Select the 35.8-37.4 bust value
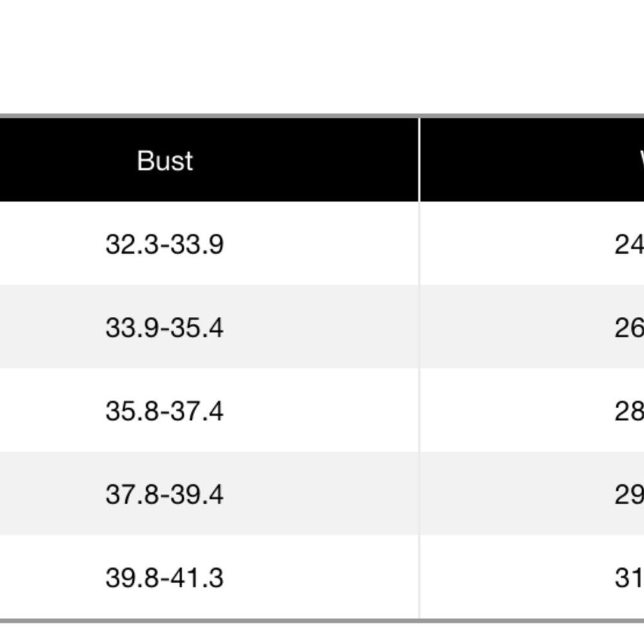This screenshot has height=644, width=644. tap(165, 411)
